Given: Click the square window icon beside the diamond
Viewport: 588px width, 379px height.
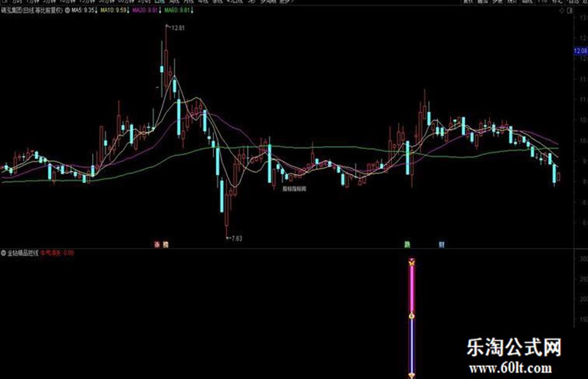Looking at the screenshot, I should [x=569, y=11].
